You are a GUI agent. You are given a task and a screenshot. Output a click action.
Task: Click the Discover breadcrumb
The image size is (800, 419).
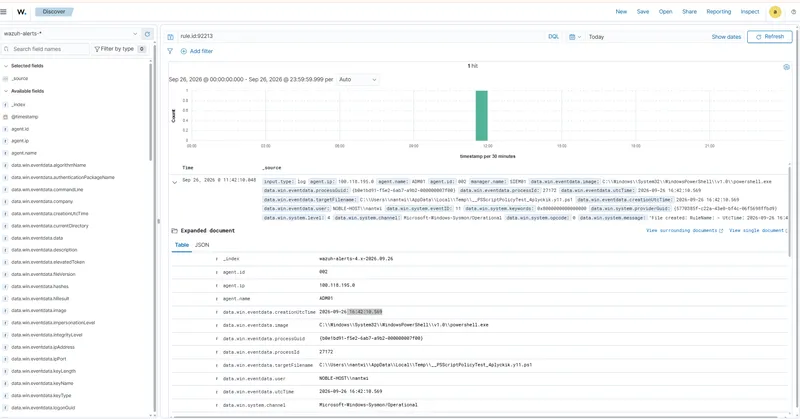click(54, 11)
